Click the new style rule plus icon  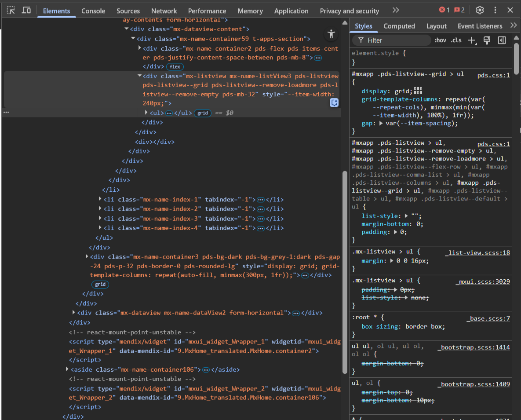pyautogui.click(x=471, y=40)
